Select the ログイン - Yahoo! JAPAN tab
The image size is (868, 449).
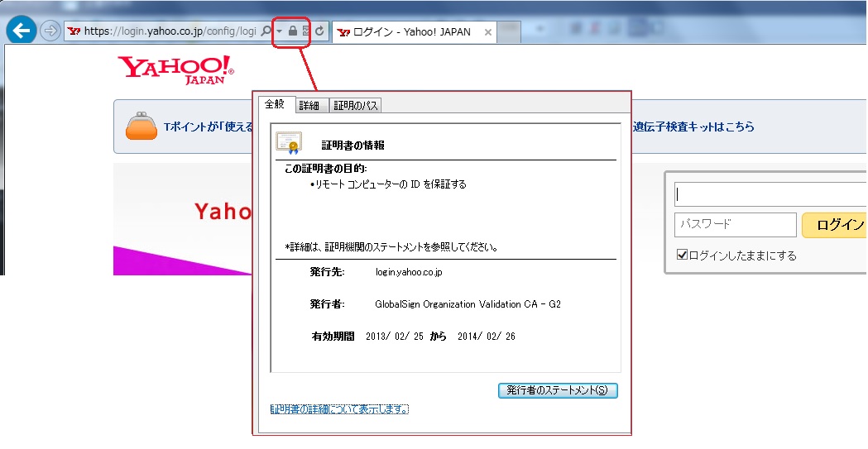click(415, 32)
